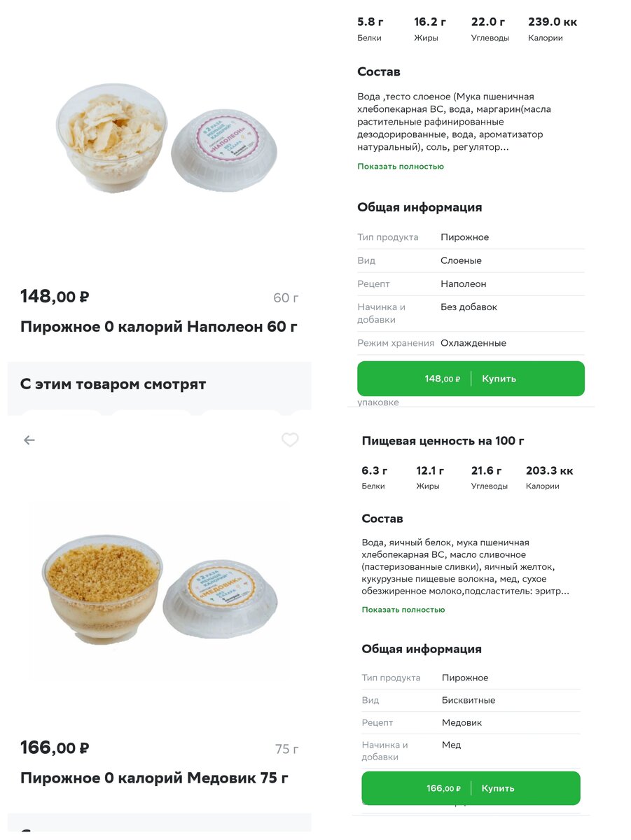Open the Пирожное 0 калорий Медовик 75 г title

[x=154, y=778]
